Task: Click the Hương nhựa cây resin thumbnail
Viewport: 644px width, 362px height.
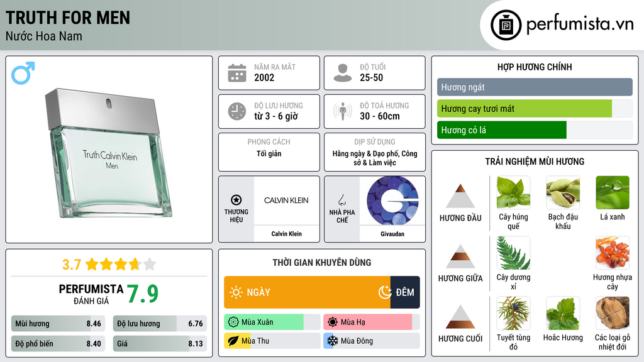Action: [613, 253]
